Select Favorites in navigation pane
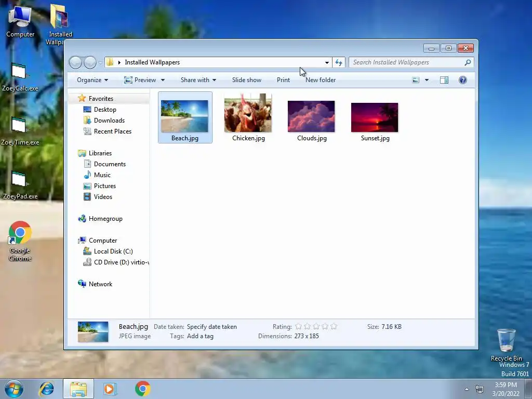Screen dimensions: 532x399 coord(101,98)
